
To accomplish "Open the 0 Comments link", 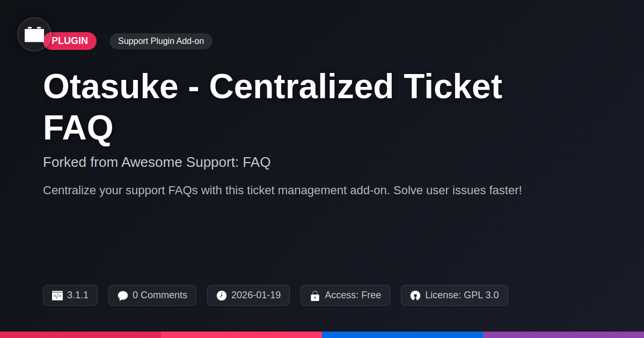I will pyautogui.click(x=160, y=295).
